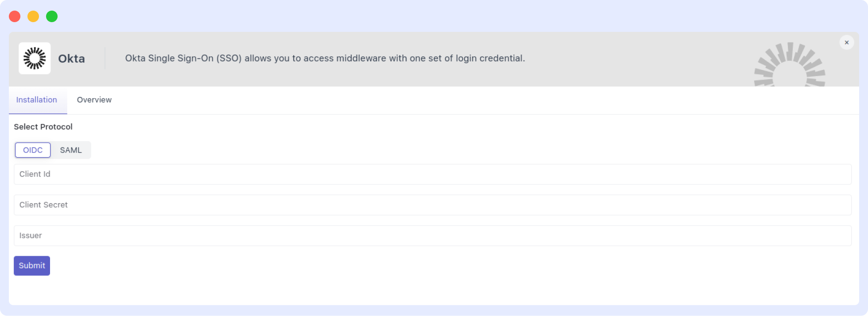Screen dimensions: 868x316
Task: Select the SAML protocol option
Action: [x=71, y=150]
